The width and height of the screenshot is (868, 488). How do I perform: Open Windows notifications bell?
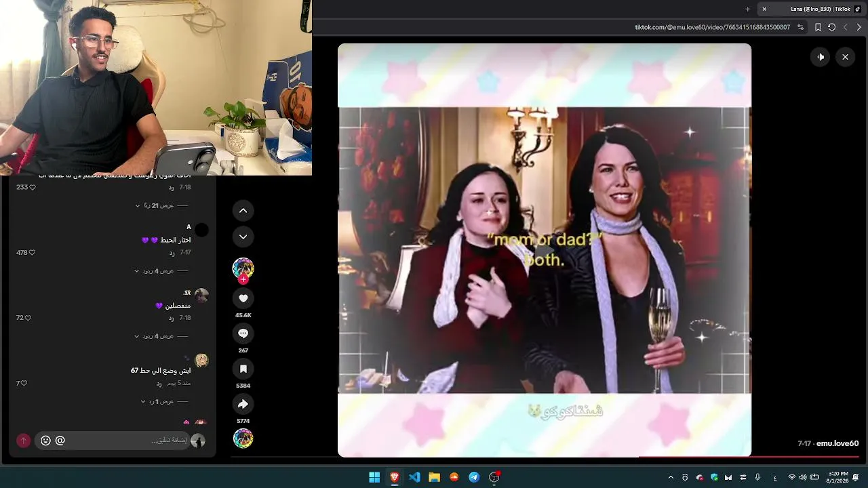[856, 477]
